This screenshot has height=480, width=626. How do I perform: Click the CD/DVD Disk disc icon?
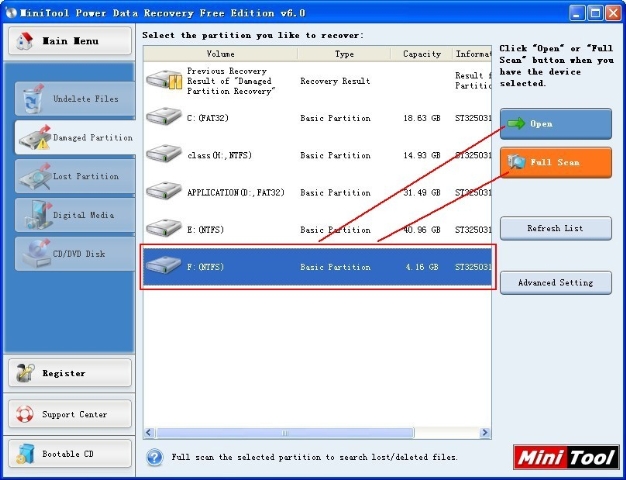[36, 254]
